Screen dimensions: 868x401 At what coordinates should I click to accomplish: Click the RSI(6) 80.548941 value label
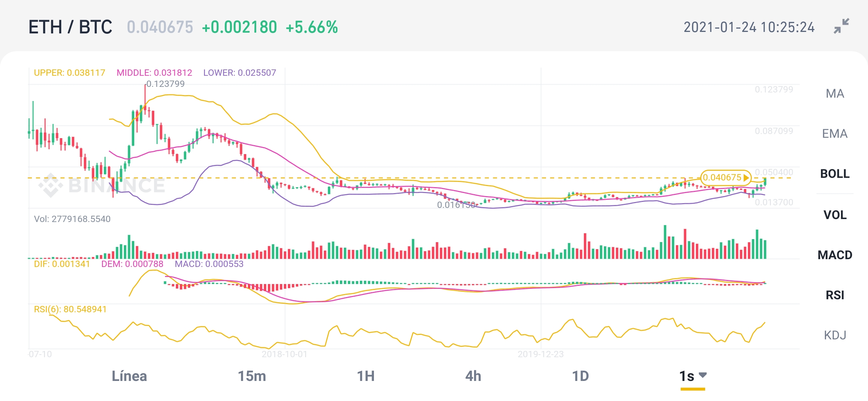[70, 309]
